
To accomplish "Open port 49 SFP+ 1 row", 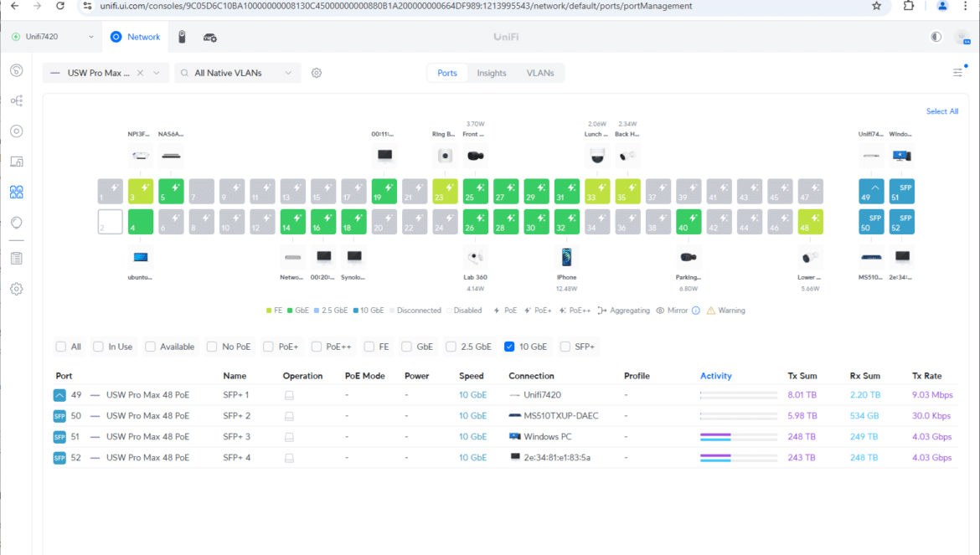I will coord(505,395).
